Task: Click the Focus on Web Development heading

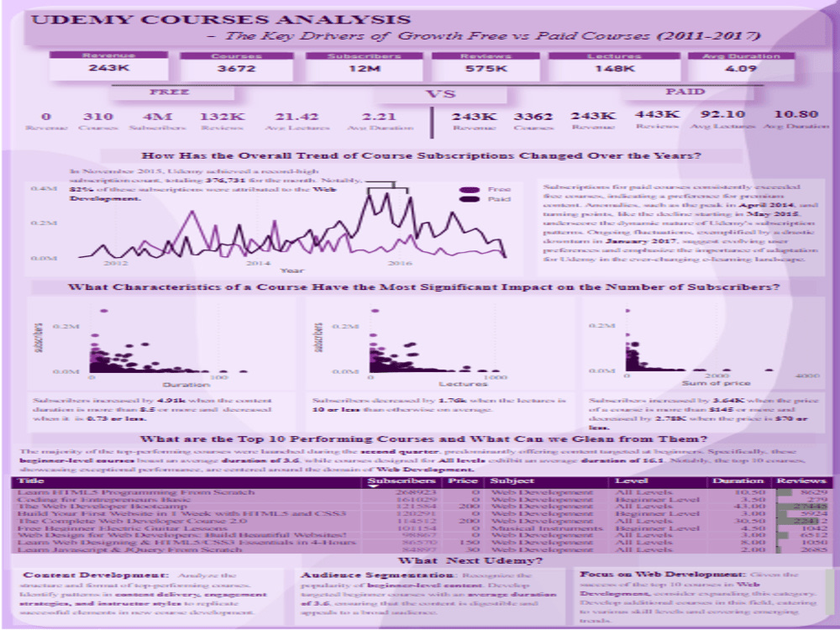Action: (x=662, y=574)
